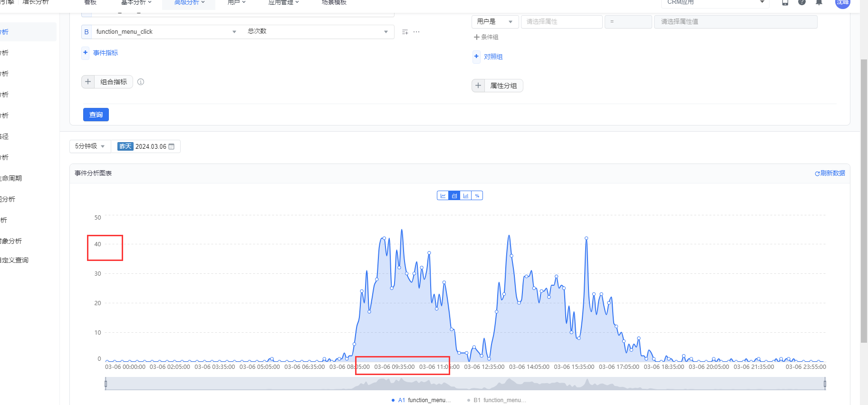868x405 pixels.
Task: Click the chart zoom range slider track
Action: point(465,384)
